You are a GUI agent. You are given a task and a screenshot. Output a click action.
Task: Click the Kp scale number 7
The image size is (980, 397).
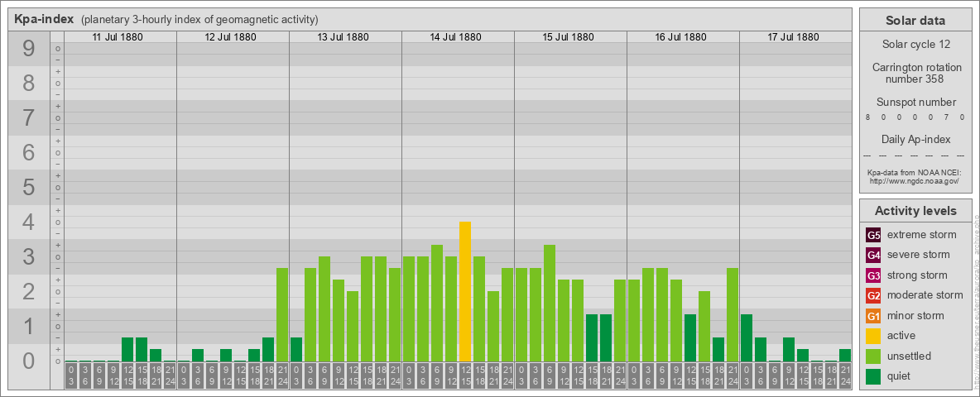tap(28, 117)
